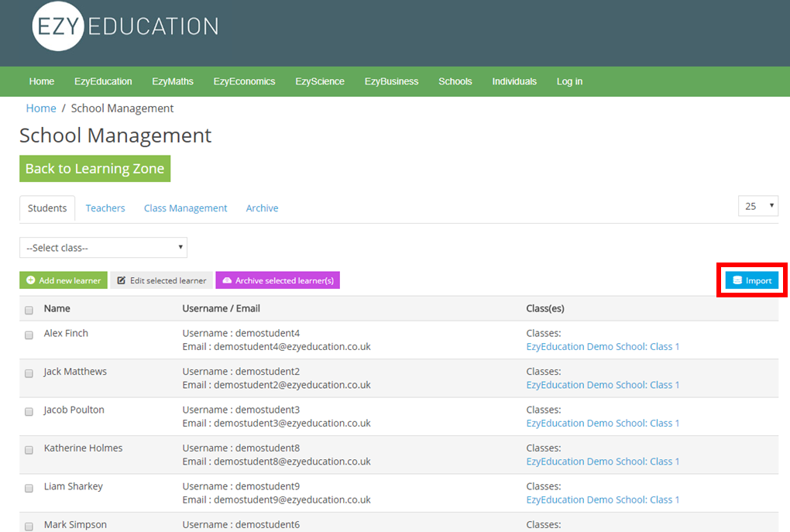Open the Select class dropdown
This screenshot has height=532, width=790.
pyautogui.click(x=103, y=247)
